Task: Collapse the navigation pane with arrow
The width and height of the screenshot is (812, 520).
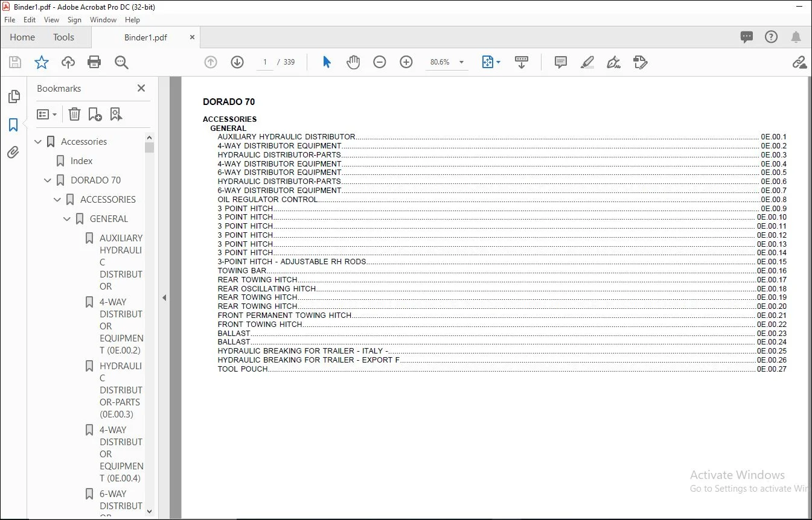Action: pyautogui.click(x=164, y=297)
